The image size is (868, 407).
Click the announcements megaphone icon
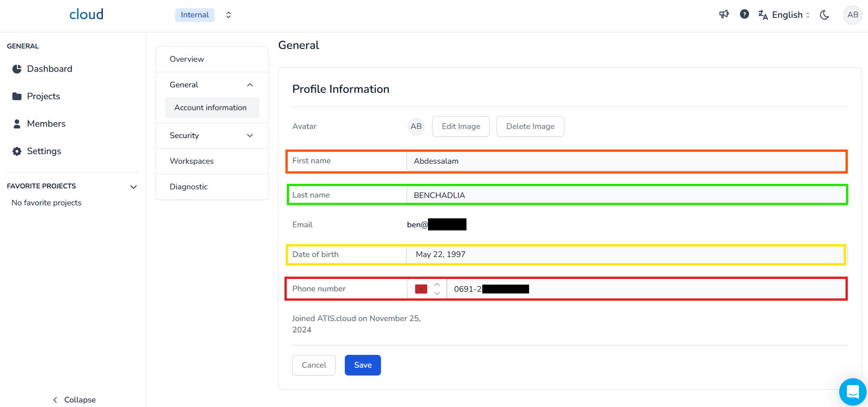coord(724,15)
